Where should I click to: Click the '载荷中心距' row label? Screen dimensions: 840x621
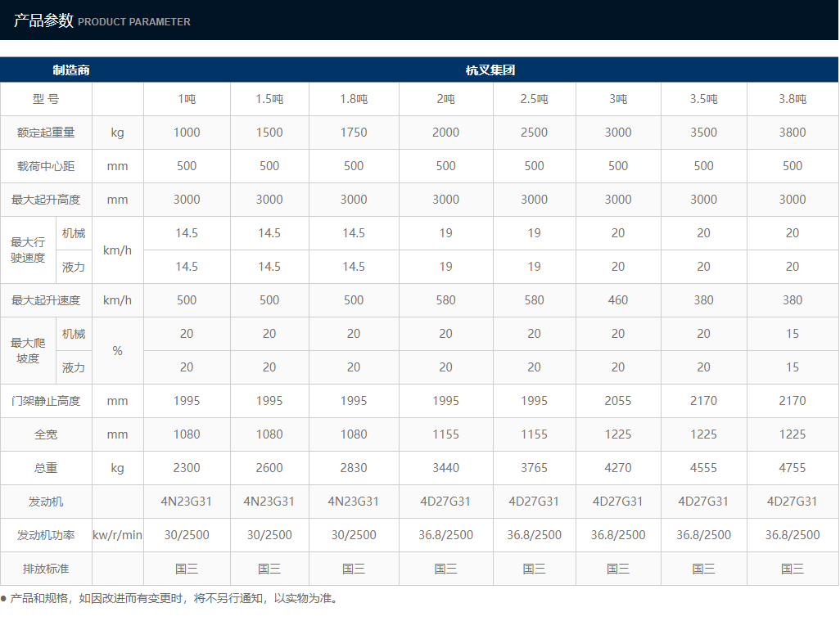[46, 166]
